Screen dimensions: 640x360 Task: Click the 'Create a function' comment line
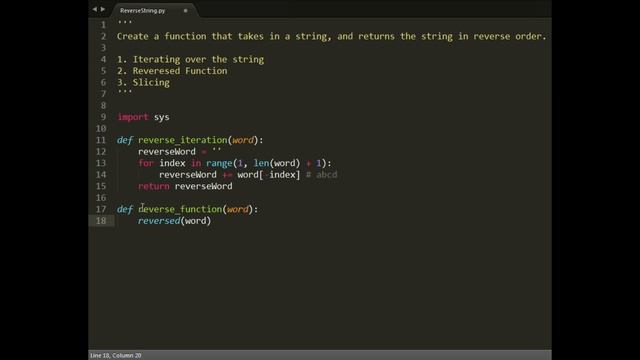click(331, 36)
